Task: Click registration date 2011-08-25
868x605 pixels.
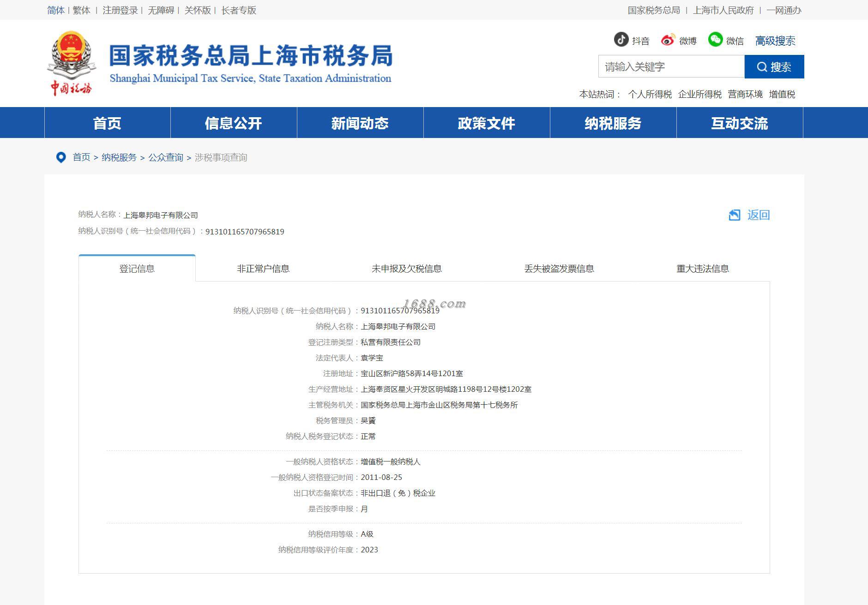Action: (381, 477)
